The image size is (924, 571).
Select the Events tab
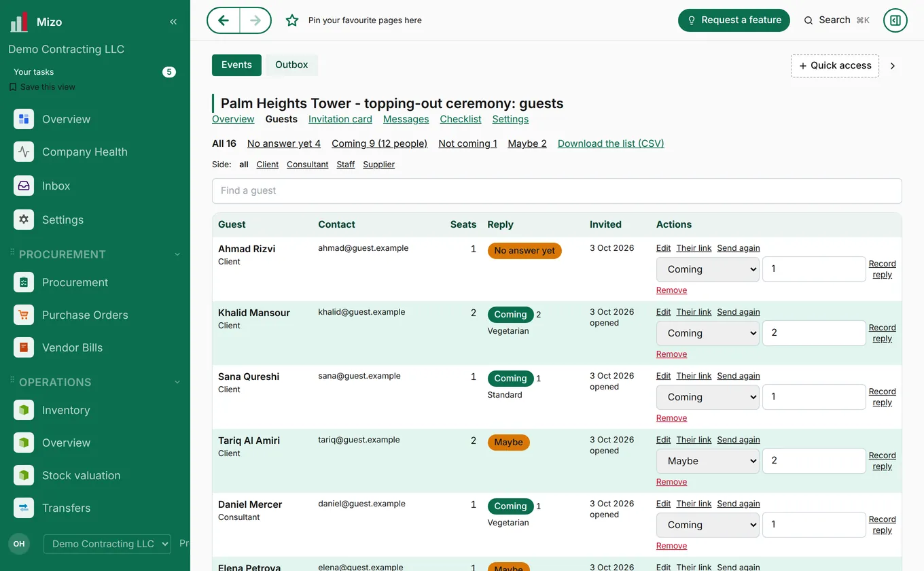236,65
